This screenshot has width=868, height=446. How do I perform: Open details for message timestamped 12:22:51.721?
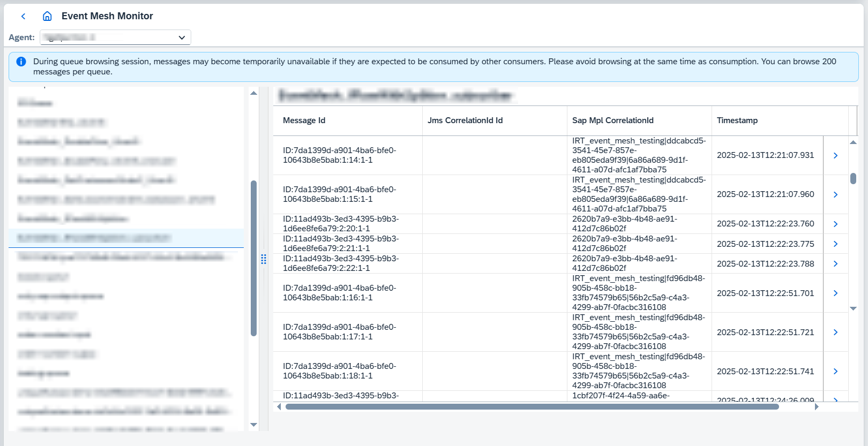835,332
